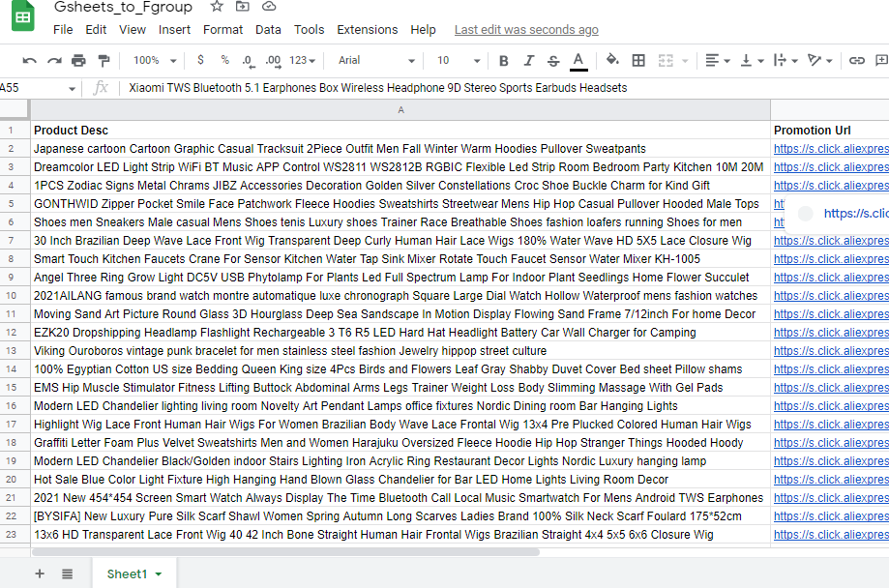Image resolution: width=889 pixels, height=588 pixels.
Task: Open the zoom 100% dropdown
Action: [155, 60]
